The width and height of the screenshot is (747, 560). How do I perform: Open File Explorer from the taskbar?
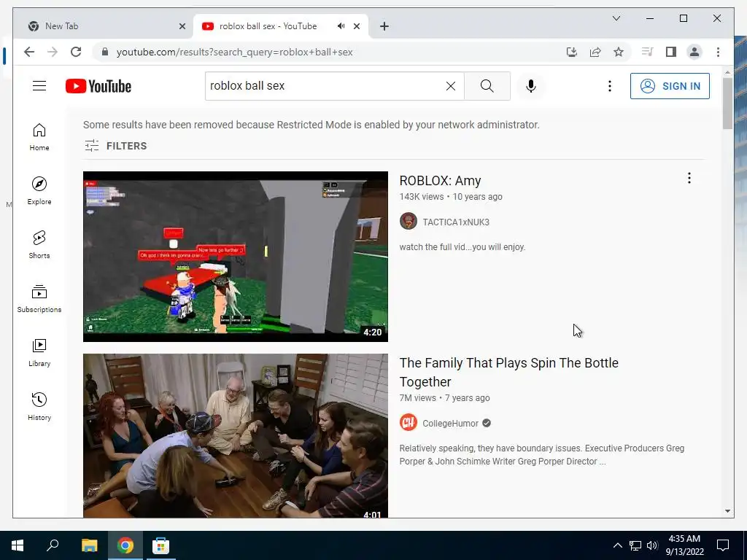[89, 545]
